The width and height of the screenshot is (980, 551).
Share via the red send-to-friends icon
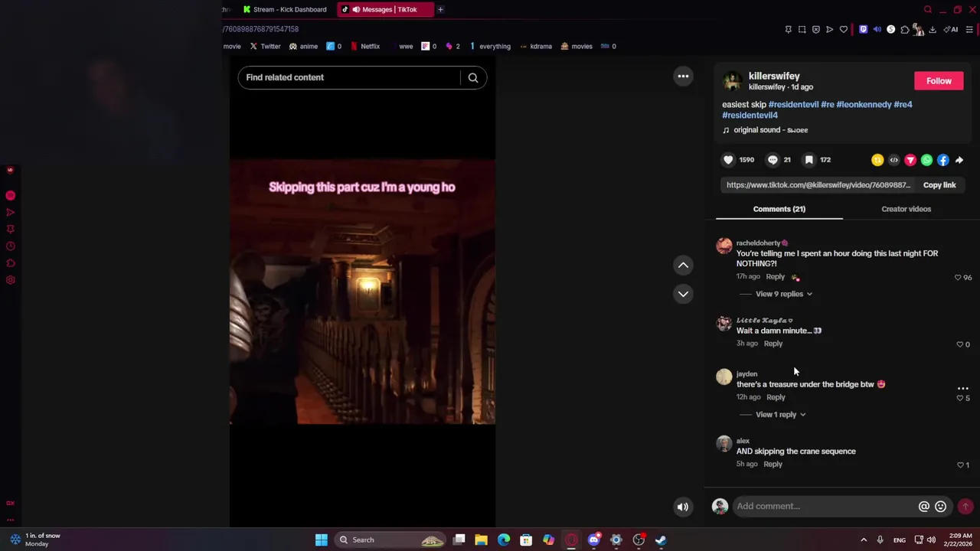coord(910,160)
